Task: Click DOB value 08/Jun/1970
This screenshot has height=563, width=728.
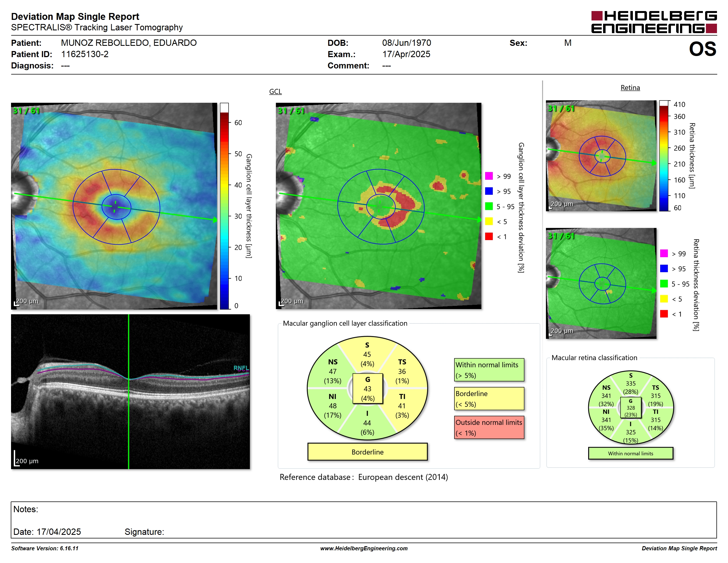Action: (406, 43)
